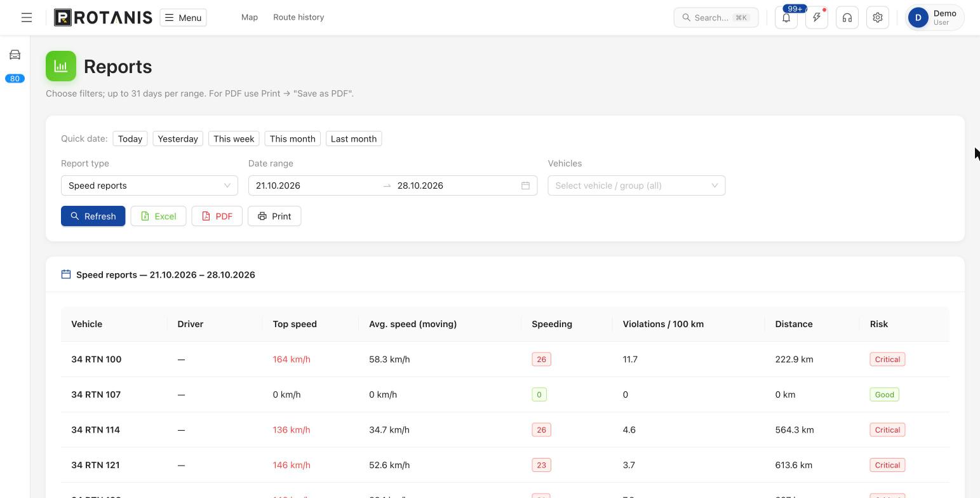
Task: Export the report as PDF
Action: coord(217,216)
